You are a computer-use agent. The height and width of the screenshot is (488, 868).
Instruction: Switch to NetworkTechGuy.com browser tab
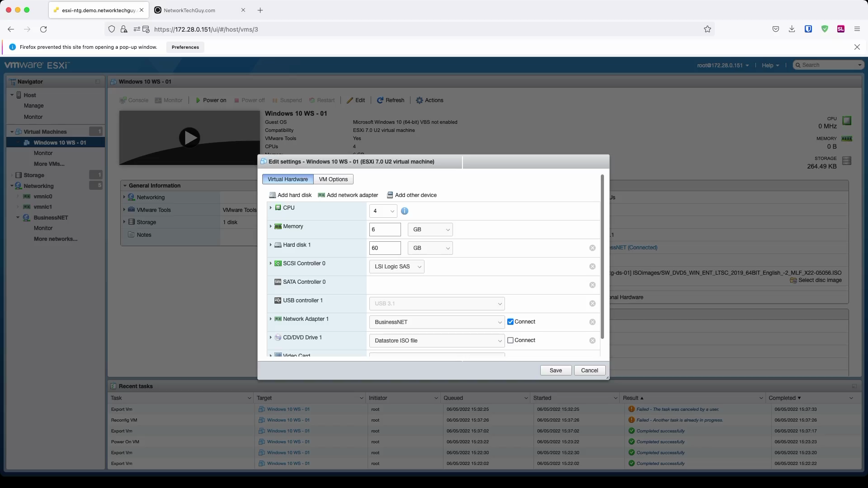pyautogui.click(x=199, y=10)
